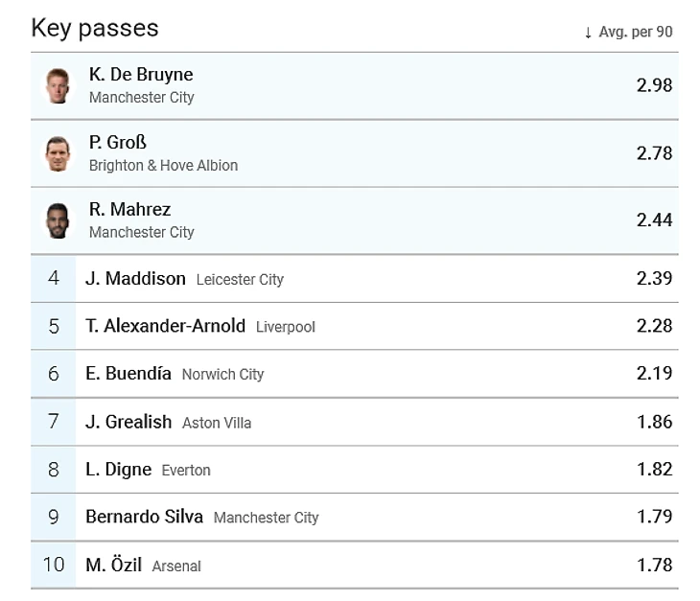The height and width of the screenshot is (601, 700).
Task: Click P. Groß's player headshot
Action: [58, 153]
